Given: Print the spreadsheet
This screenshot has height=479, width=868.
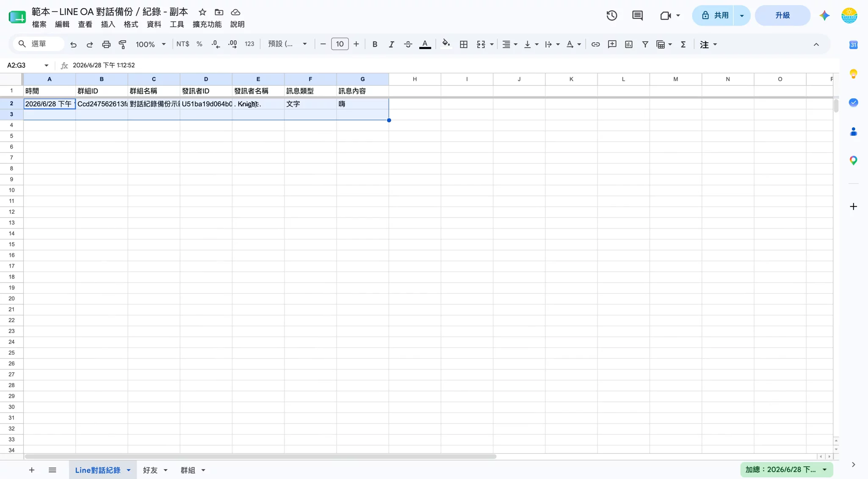Looking at the screenshot, I should point(106,44).
